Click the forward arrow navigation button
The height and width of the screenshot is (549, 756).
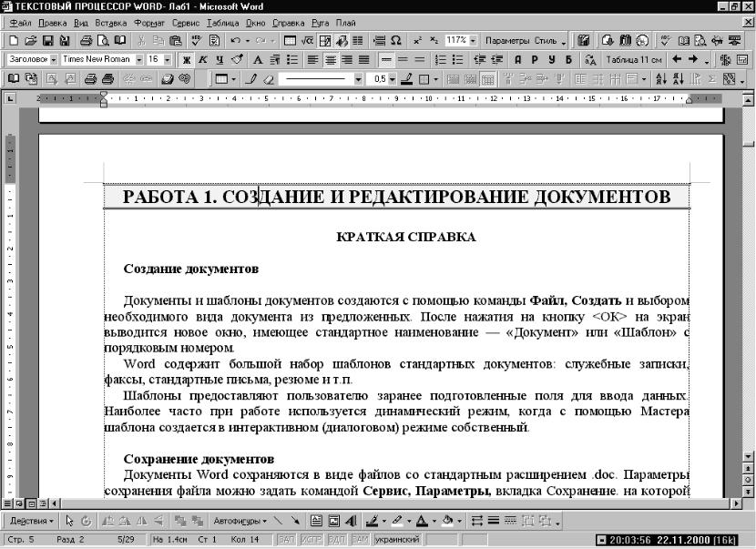(693, 59)
